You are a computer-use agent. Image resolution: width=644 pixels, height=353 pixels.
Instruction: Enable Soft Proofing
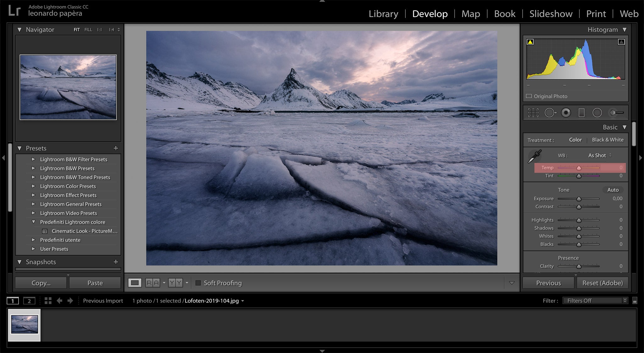(x=198, y=283)
